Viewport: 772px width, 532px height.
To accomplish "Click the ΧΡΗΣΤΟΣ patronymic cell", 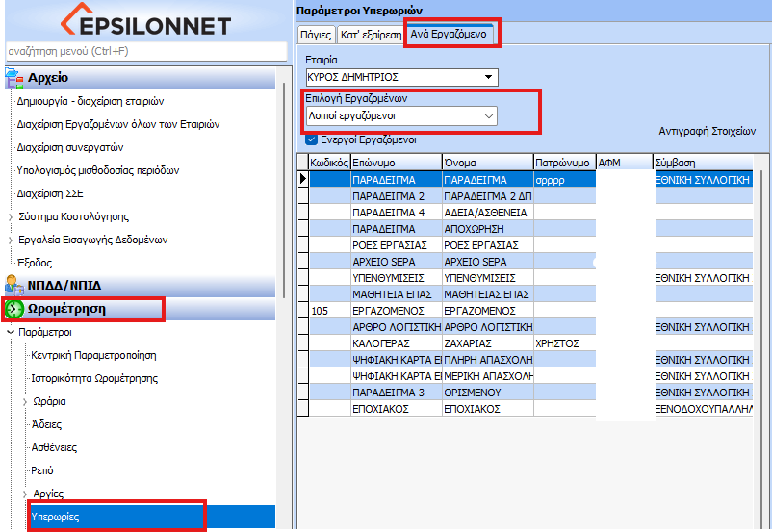I will pyautogui.click(x=565, y=343).
